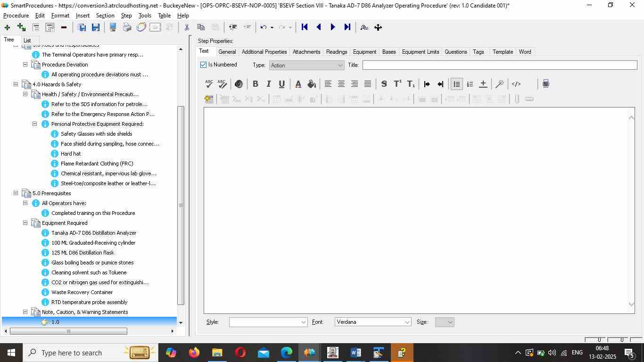The width and height of the screenshot is (644, 362).
Task: Click the save floppy disk icon
Action: coord(96,27)
